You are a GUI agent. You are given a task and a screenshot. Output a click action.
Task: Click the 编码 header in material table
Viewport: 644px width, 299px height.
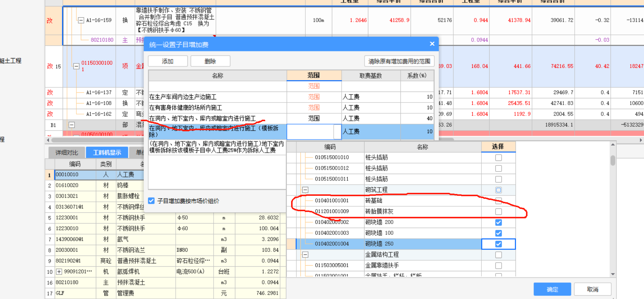75,164
